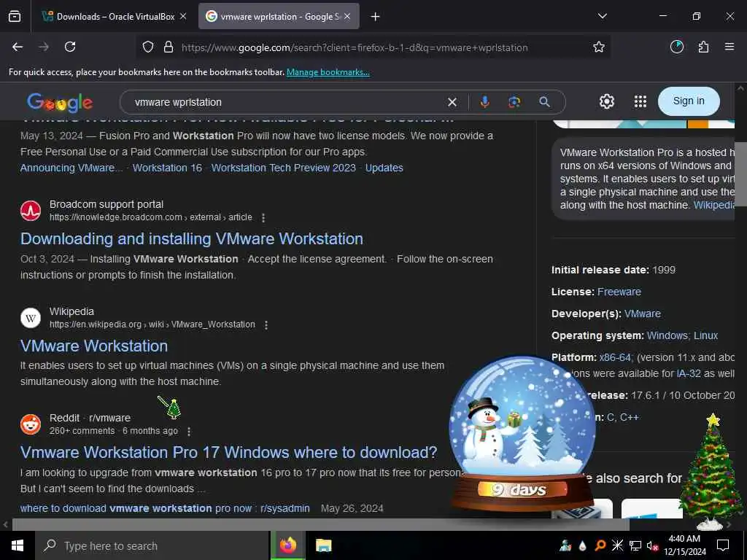Open the IA-32 link
Viewport: 747px width, 560px height.
[x=689, y=374]
